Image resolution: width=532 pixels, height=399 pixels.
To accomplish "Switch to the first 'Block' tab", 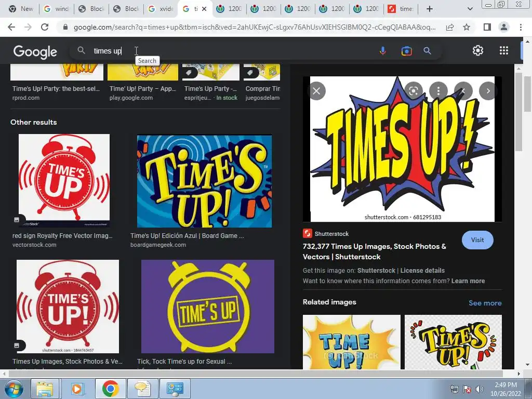I will coord(91,9).
